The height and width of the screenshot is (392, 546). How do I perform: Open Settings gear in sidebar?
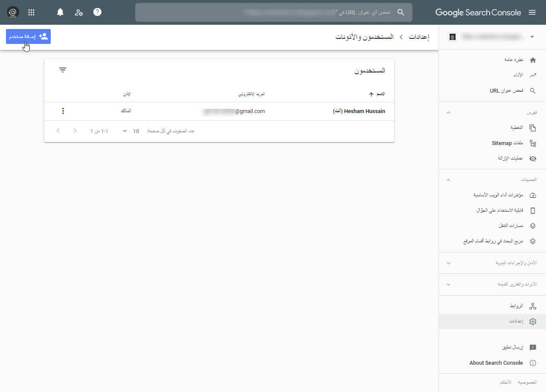point(533,322)
